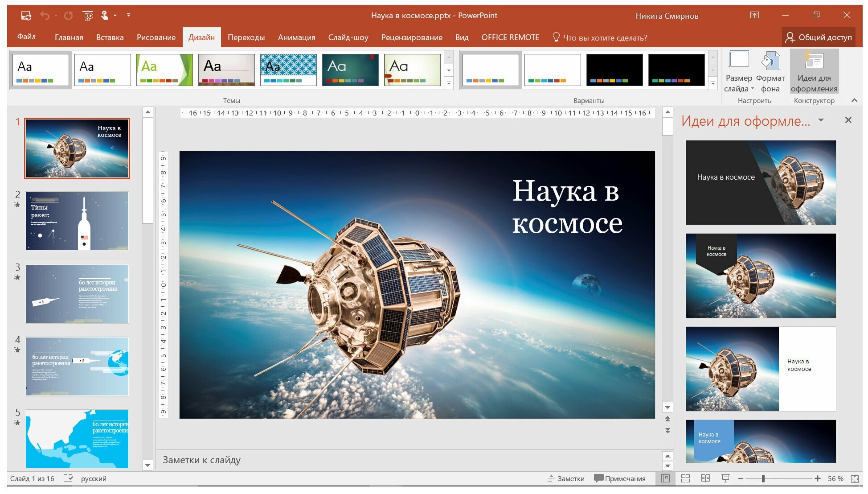Toggle normal view button in status bar
Screen dimensions: 868x494
pyautogui.click(x=666, y=478)
